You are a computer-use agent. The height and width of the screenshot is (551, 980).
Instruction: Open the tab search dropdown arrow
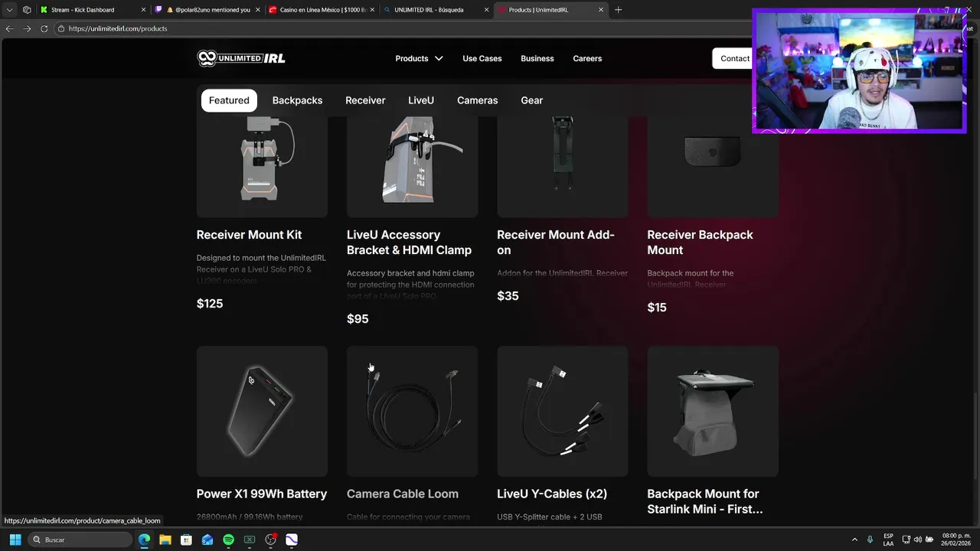[9, 10]
